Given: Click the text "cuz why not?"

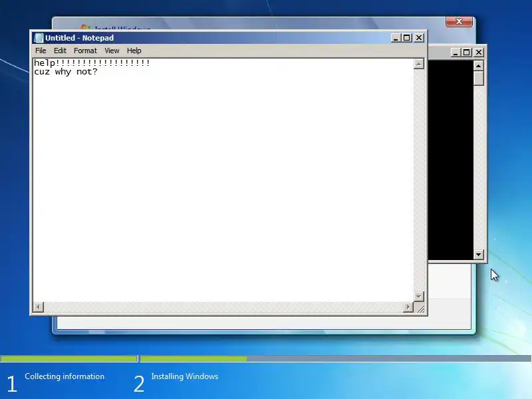Looking at the screenshot, I should 65,72.
